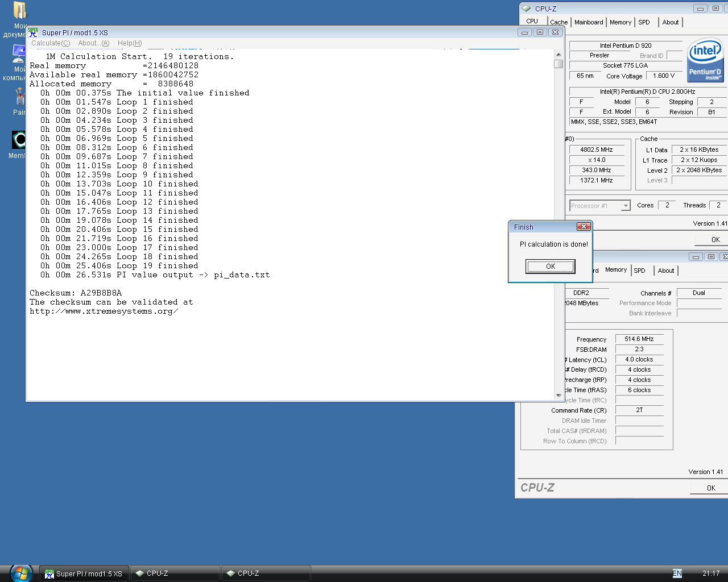Viewport: 728px width, 582px height.
Task: Click second CPU-Z taskbar button
Action: (266, 573)
